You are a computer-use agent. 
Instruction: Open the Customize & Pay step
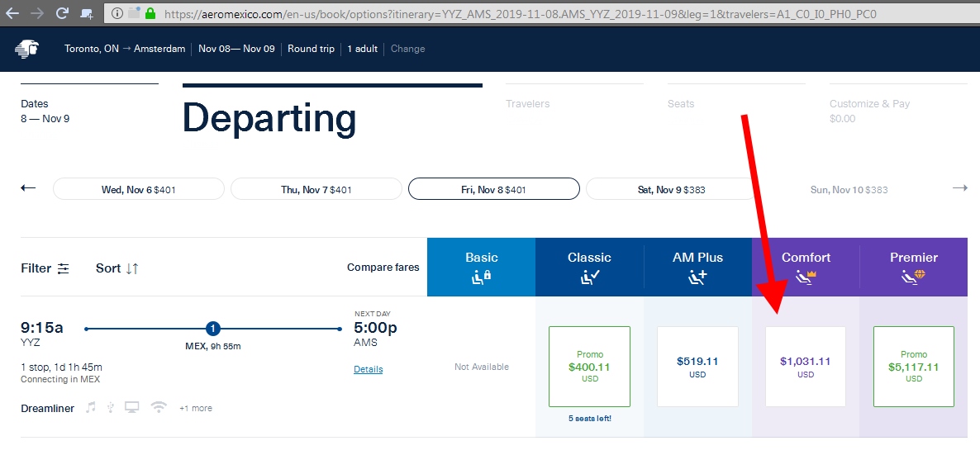click(898, 105)
